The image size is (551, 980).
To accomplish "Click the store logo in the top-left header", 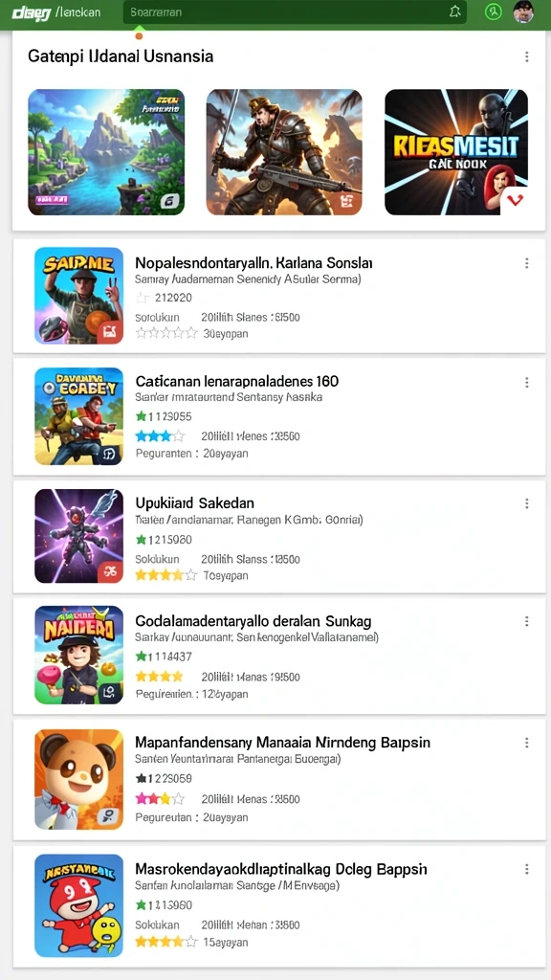I will pos(32,11).
